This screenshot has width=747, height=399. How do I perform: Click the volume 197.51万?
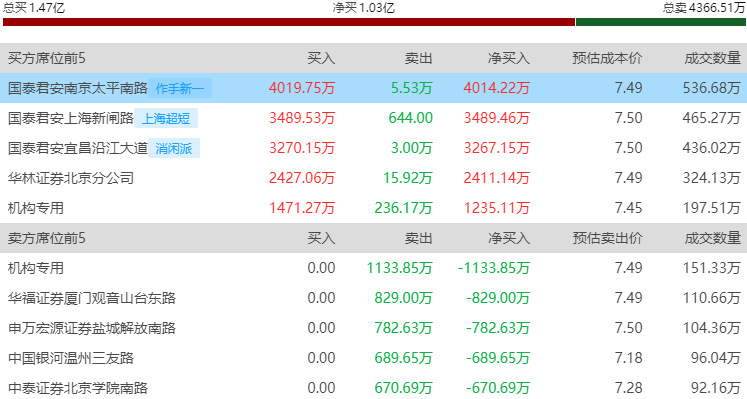point(712,208)
